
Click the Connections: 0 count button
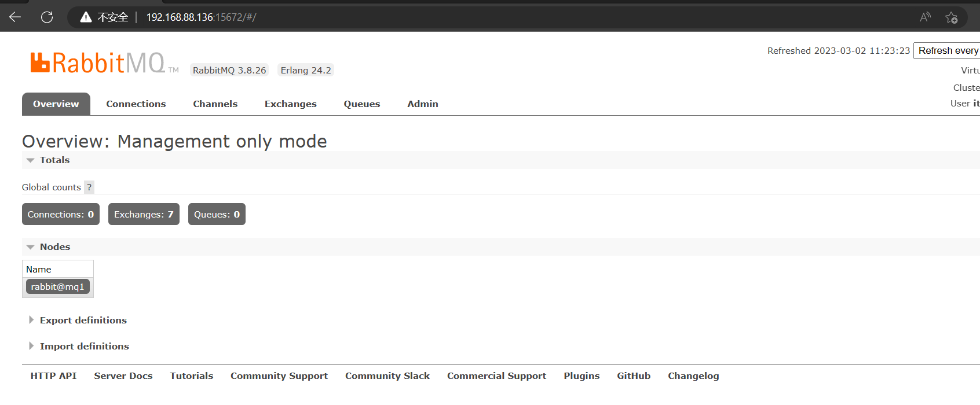tap(61, 214)
